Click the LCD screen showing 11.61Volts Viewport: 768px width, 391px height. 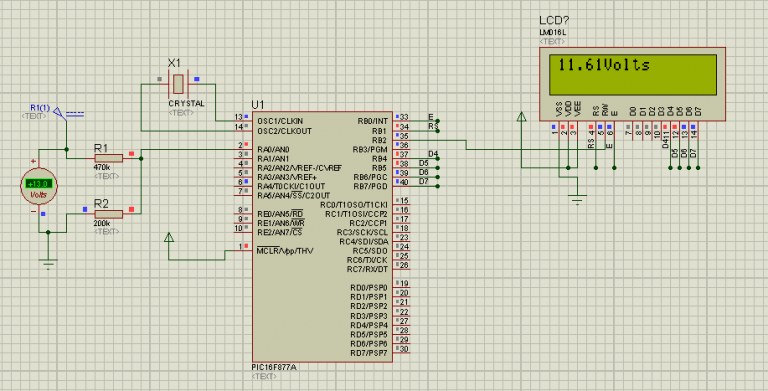coord(633,74)
